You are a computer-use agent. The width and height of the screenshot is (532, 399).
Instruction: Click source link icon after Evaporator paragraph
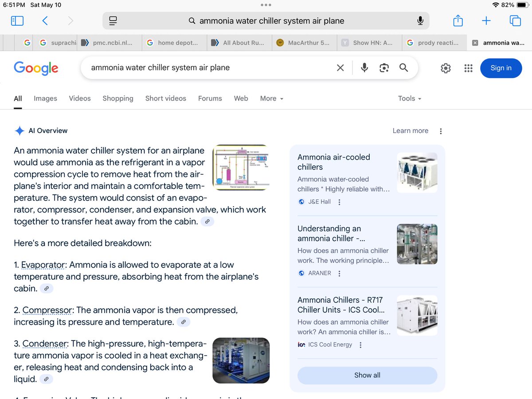pyautogui.click(x=47, y=289)
